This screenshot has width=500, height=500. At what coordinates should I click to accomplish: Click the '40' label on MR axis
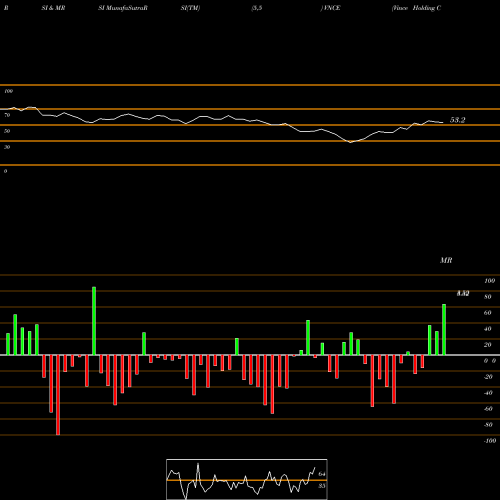(488, 329)
